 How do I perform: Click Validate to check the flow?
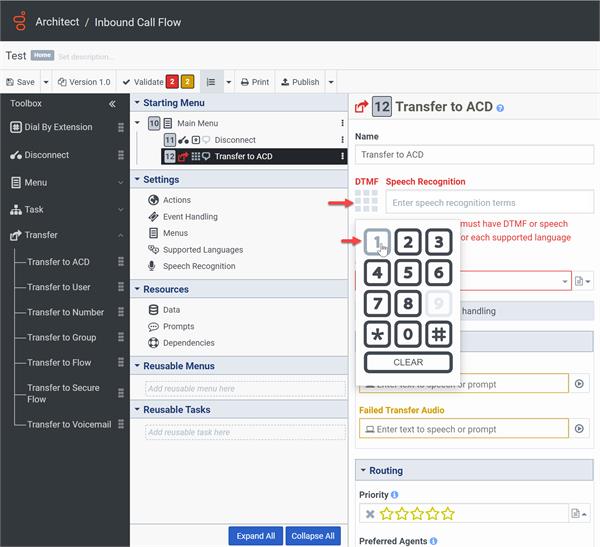pyautogui.click(x=143, y=82)
